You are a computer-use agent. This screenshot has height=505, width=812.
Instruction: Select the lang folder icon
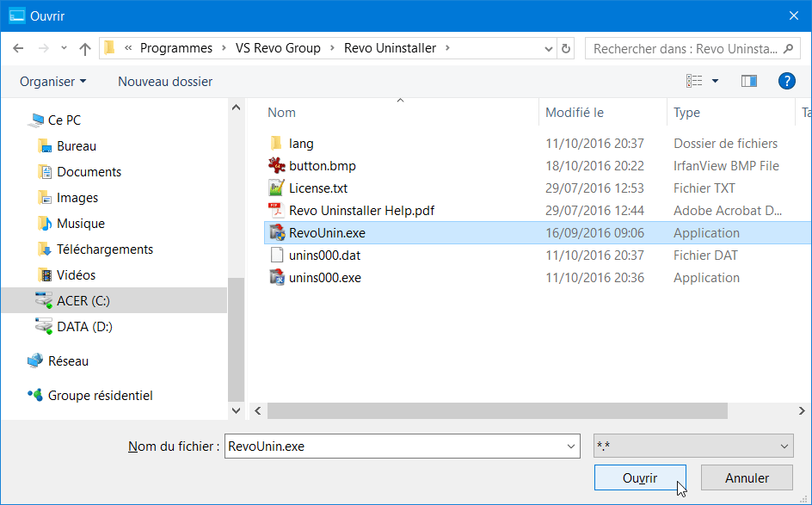276,143
